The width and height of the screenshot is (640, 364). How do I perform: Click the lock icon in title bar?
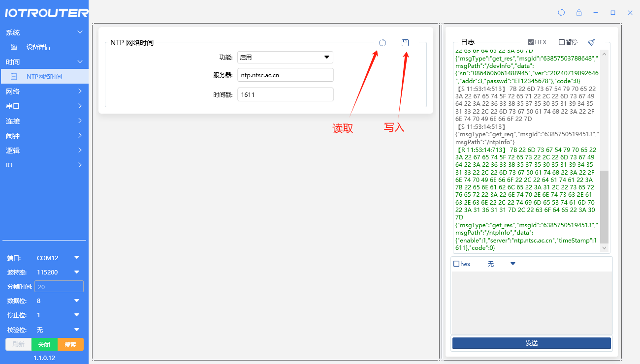pyautogui.click(x=579, y=13)
